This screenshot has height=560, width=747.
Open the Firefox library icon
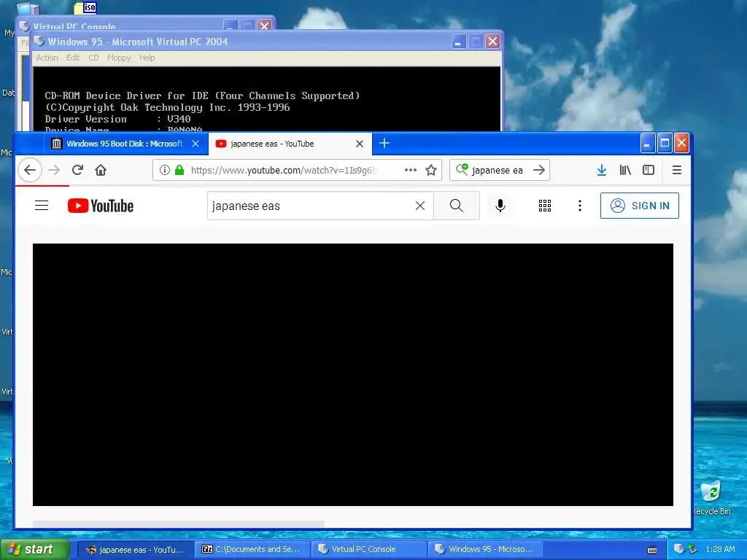pyautogui.click(x=625, y=170)
